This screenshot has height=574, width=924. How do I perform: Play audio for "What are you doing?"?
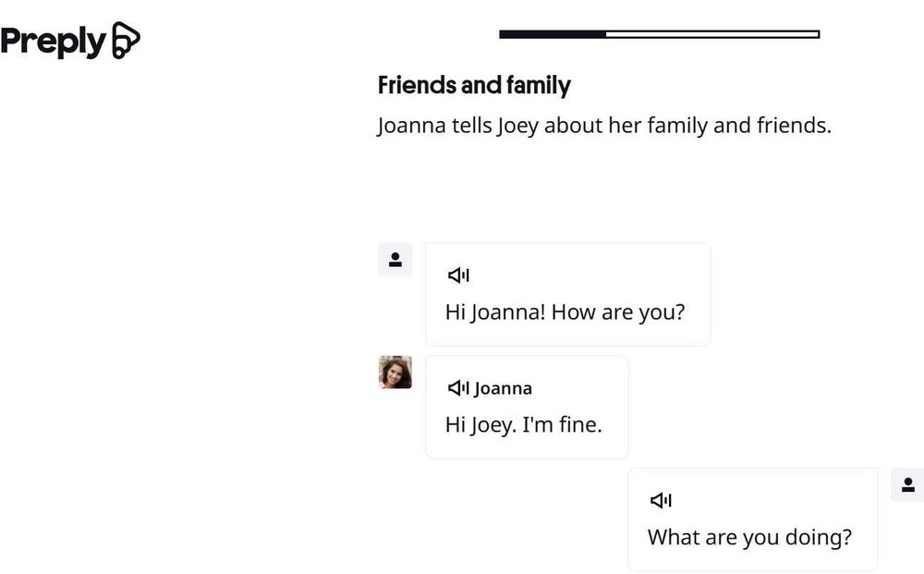point(661,501)
